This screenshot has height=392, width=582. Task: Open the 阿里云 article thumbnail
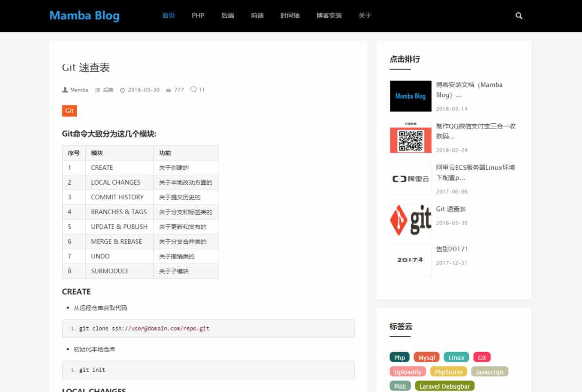410,179
